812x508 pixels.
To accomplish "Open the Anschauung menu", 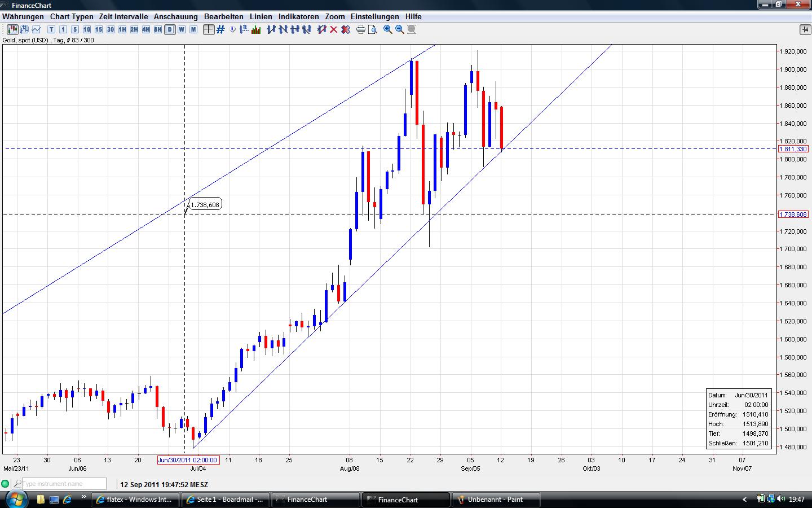I will coord(176,16).
